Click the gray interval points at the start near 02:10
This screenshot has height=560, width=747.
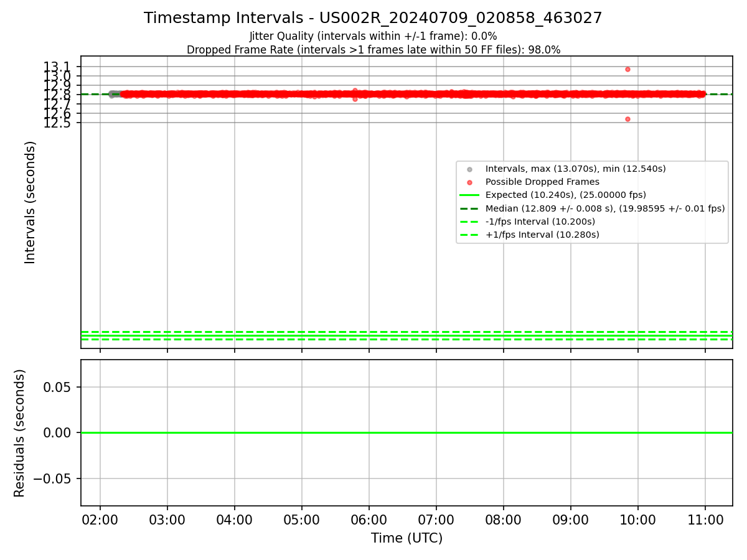(115, 94)
